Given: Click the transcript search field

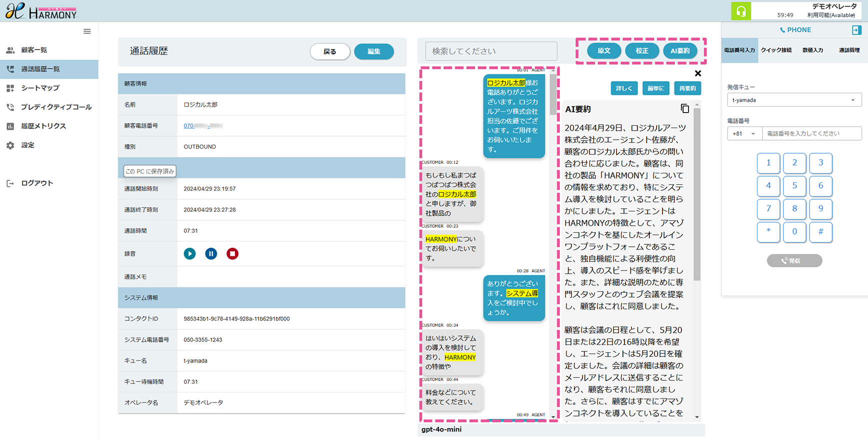Looking at the screenshot, I should (491, 51).
